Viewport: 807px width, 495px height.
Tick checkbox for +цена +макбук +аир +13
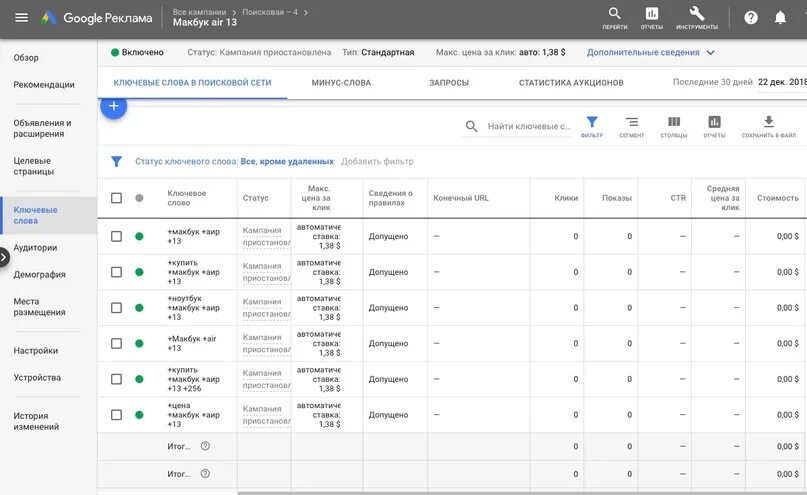click(x=116, y=415)
